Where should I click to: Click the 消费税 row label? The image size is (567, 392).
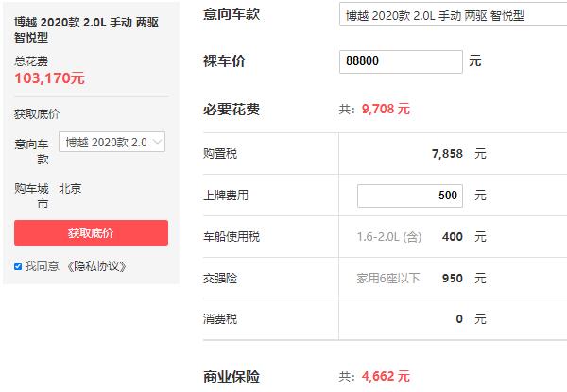[220, 319]
